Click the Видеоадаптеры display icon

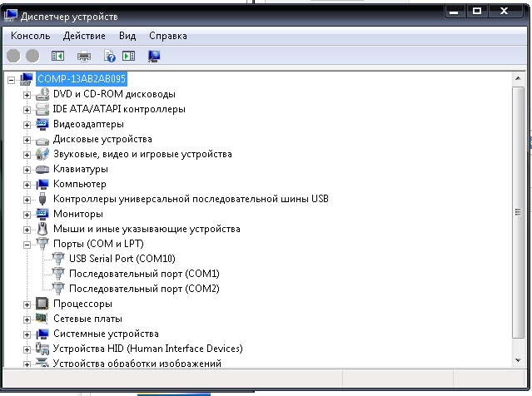42,124
